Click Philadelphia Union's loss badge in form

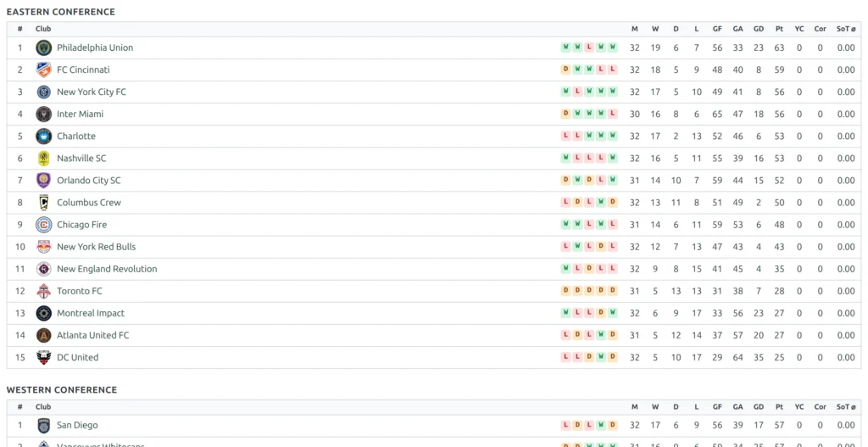[x=589, y=47]
